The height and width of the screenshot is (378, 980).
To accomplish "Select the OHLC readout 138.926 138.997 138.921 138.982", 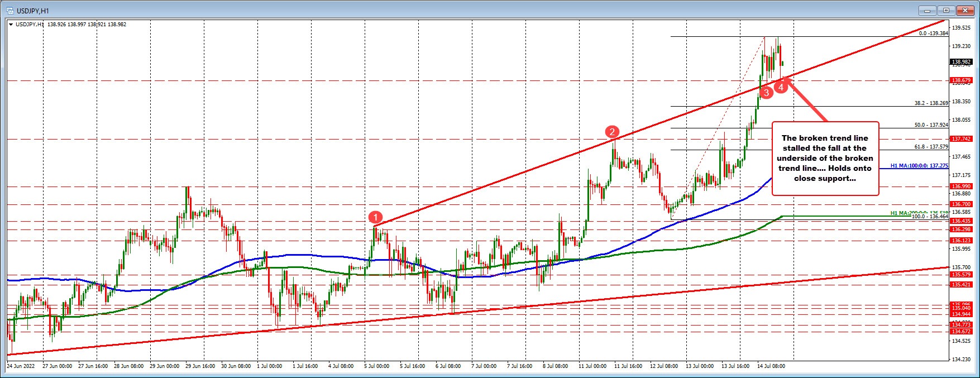I will (x=87, y=25).
